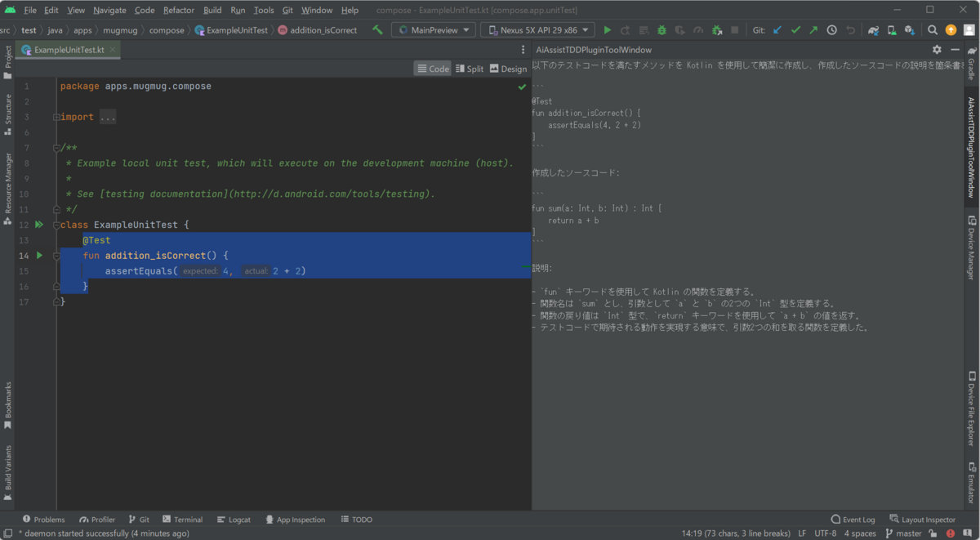The width and height of the screenshot is (980, 540).
Task: Close the ExampleUnitTest.kt tab
Action: 113,50
